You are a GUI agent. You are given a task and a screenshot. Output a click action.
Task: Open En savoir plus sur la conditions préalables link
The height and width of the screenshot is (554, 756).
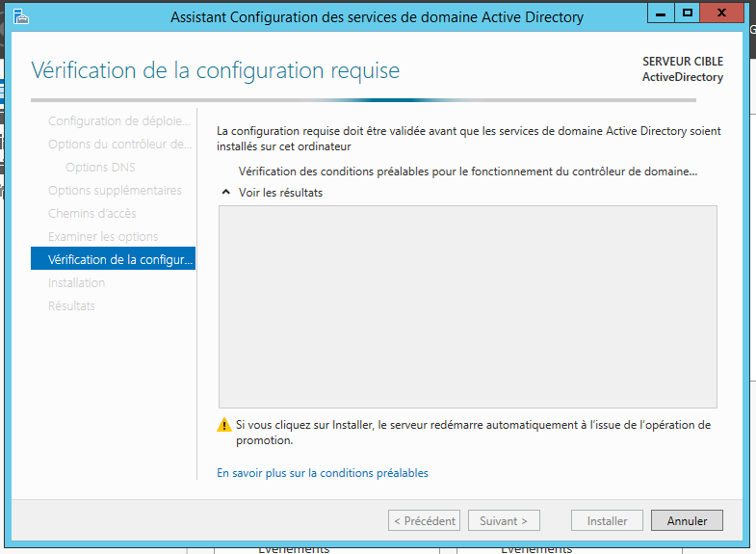pos(323,473)
